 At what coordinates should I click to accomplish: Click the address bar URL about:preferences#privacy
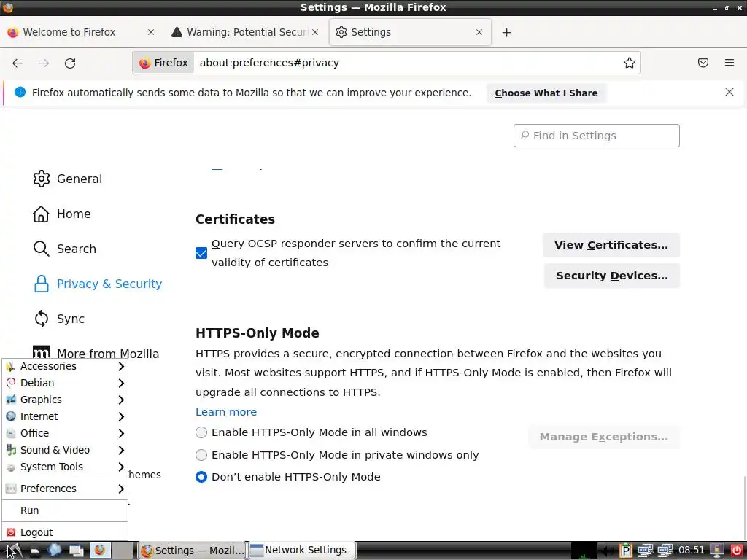[x=269, y=63]
